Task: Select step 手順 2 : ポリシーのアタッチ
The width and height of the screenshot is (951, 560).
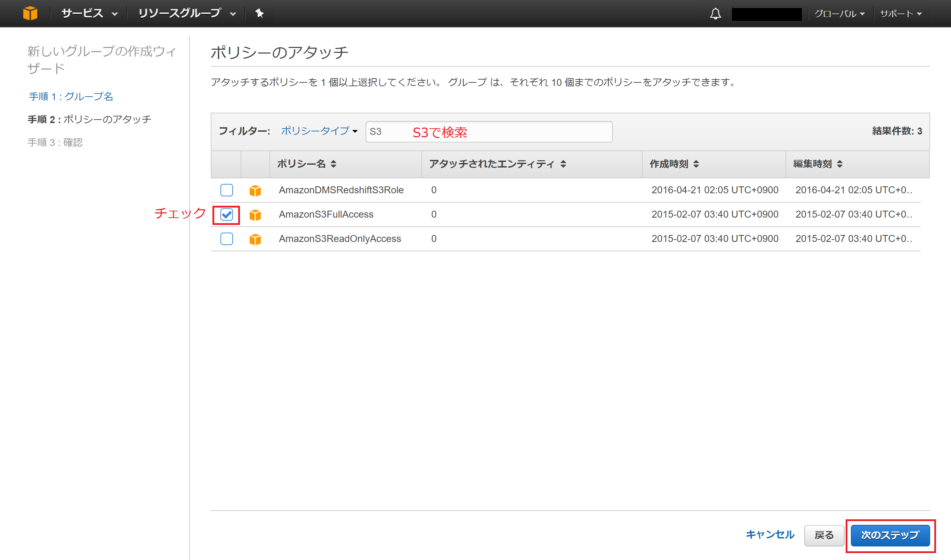Action: point(89,120)
